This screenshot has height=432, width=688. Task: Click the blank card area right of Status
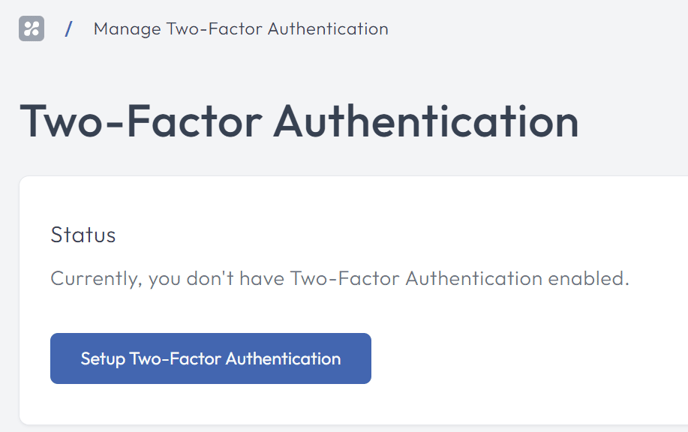click(395, 235)
